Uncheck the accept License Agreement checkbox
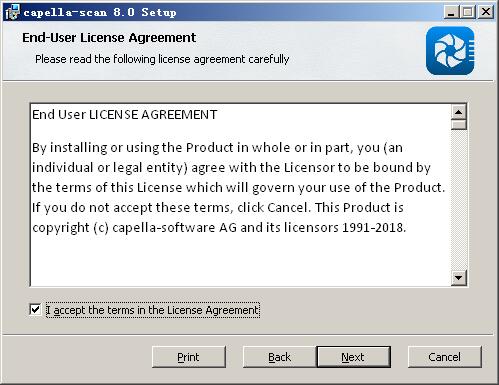499x385 pixels. point(35,310)
